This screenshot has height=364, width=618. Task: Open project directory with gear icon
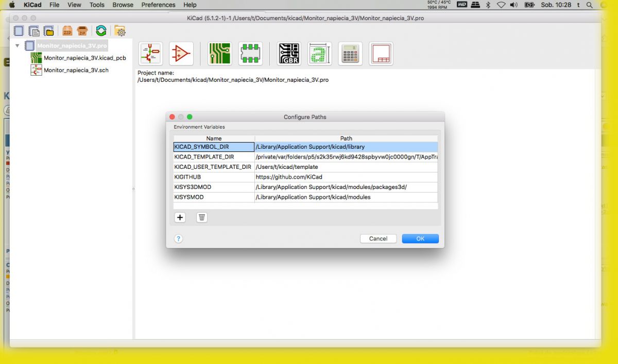click(120, 31)
